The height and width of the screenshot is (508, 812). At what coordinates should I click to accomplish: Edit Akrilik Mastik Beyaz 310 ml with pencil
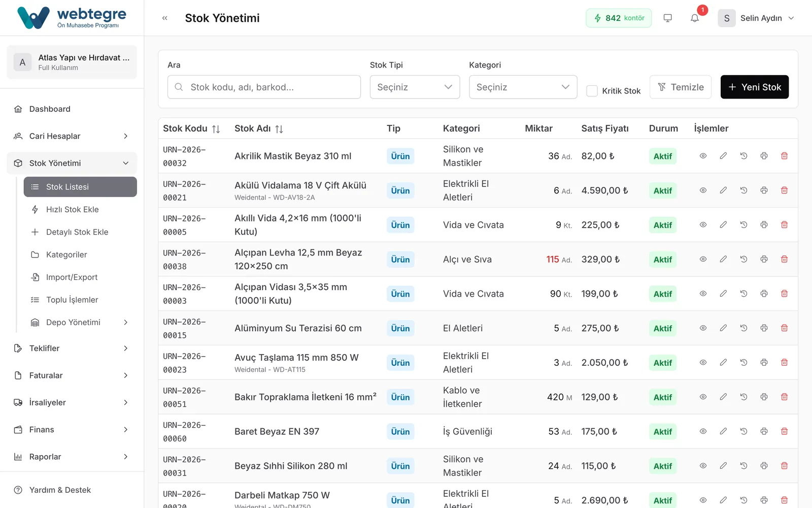[x=723, y=156]
